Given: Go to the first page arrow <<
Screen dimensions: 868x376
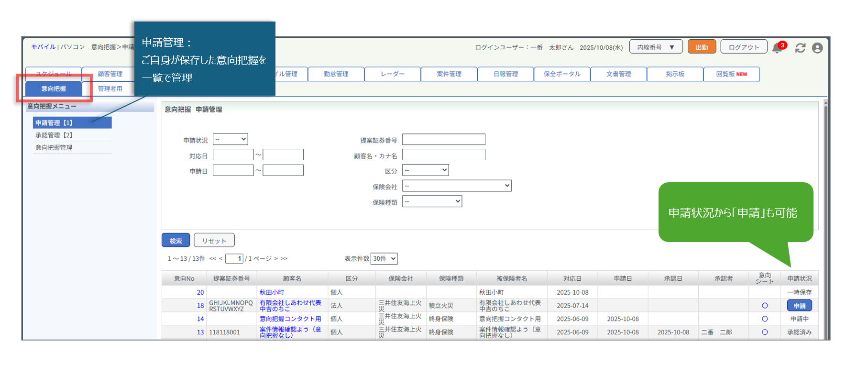Looking at the screenshot, I should point(213,259).
